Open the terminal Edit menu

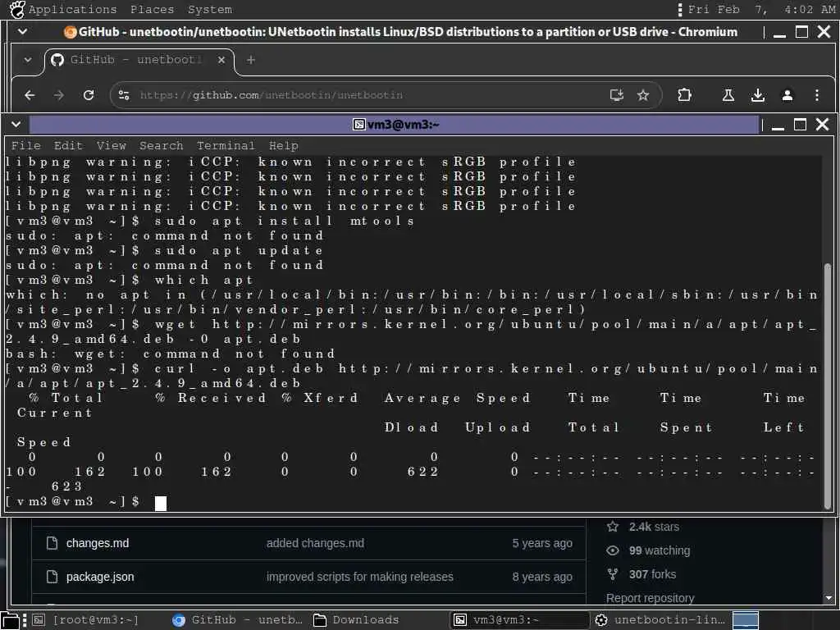68,146
